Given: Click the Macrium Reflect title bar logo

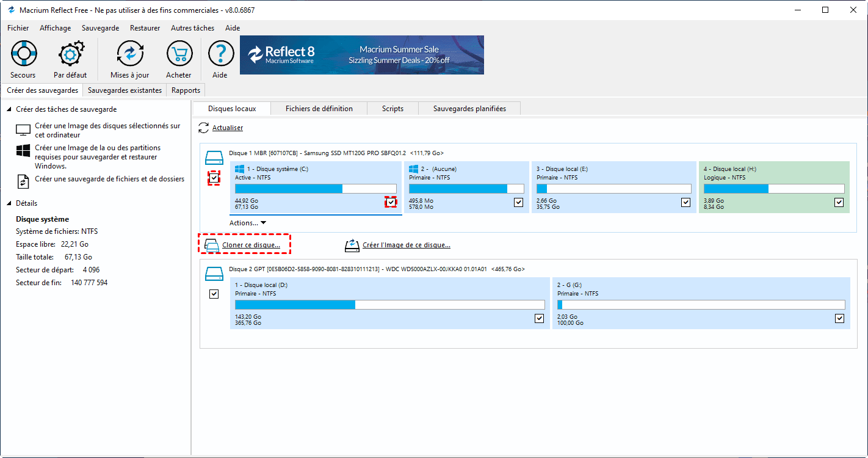Looking at the screenshot, I should click(x=10, y=10).
